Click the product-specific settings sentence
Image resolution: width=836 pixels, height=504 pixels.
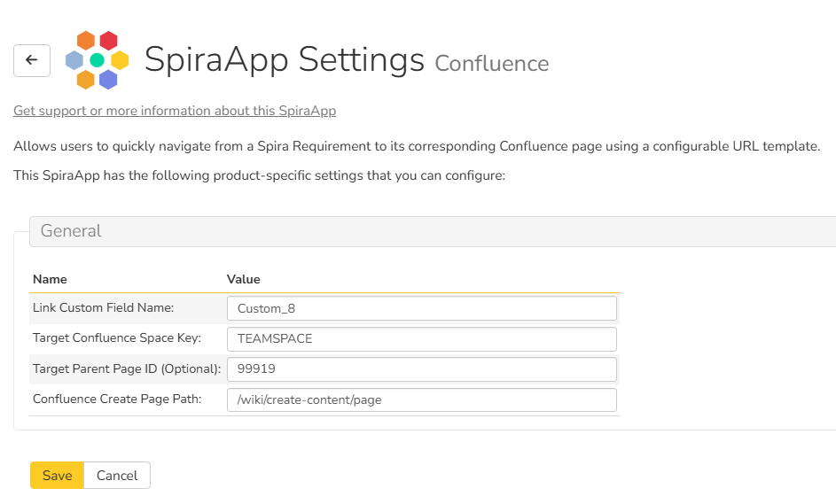click(259, 175)
